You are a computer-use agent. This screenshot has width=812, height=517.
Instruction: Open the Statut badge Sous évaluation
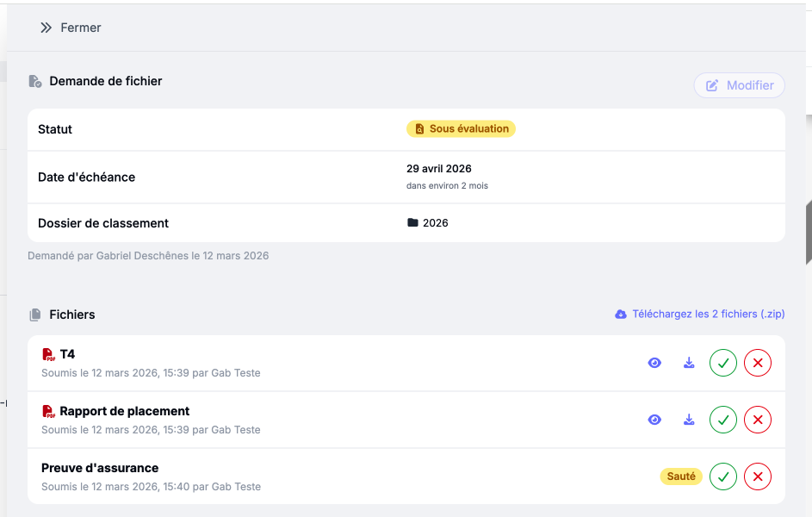point(461,128)
